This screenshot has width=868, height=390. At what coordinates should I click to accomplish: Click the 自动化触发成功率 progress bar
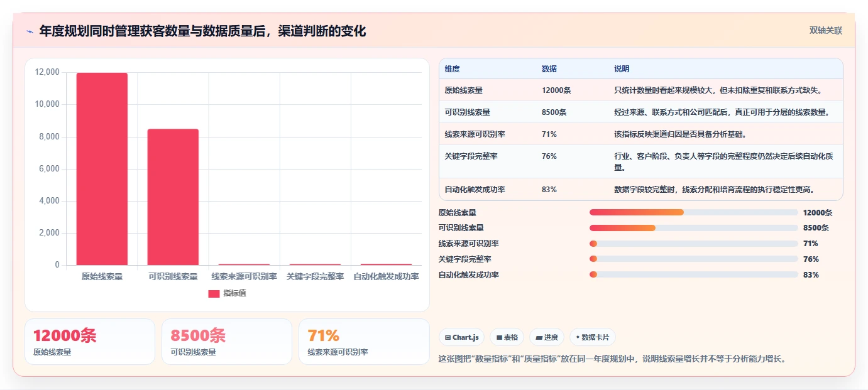click(x=693, y=274)
